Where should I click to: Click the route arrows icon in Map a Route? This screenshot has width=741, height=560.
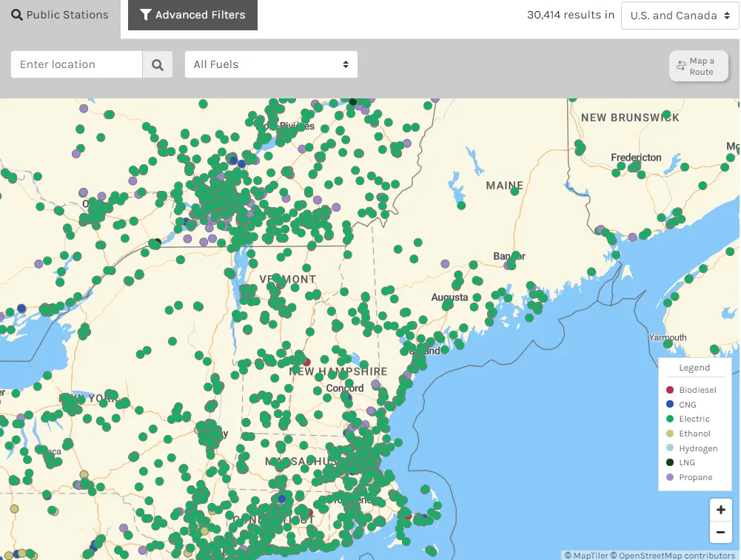tap(681, 66)
